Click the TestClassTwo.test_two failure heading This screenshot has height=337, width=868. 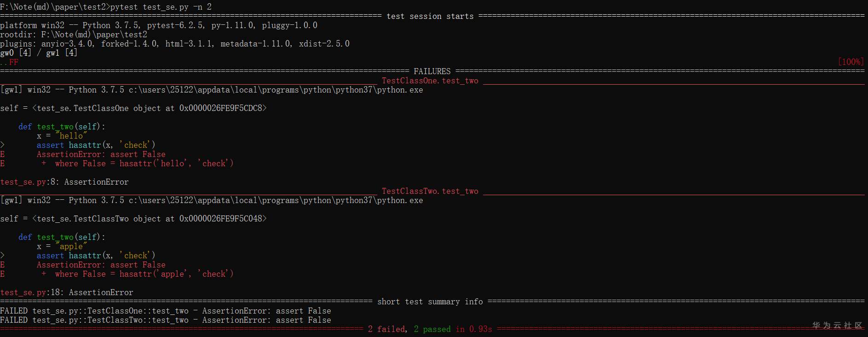[430, 191]
